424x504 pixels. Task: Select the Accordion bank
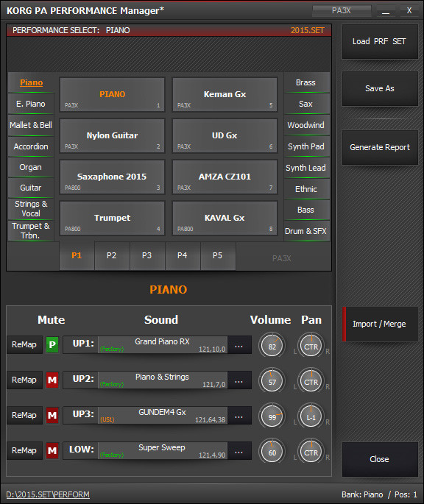pyautogui.click(x=31, y=146)
